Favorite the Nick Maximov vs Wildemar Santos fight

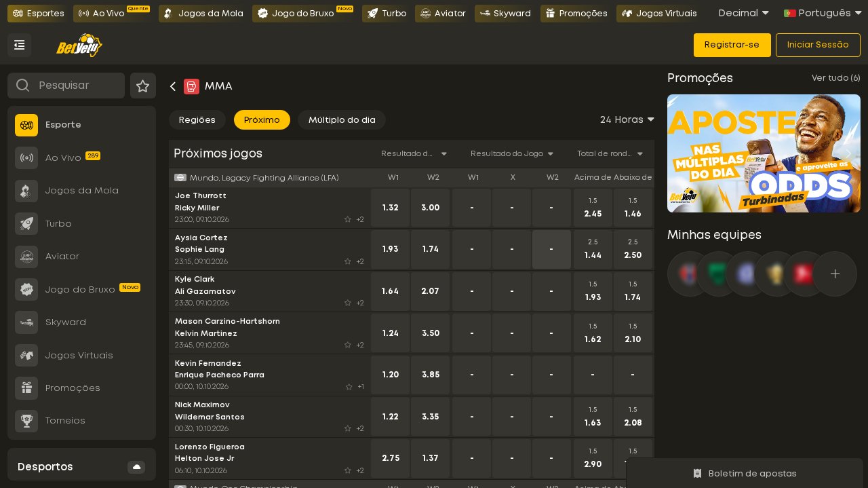point(348,428)
